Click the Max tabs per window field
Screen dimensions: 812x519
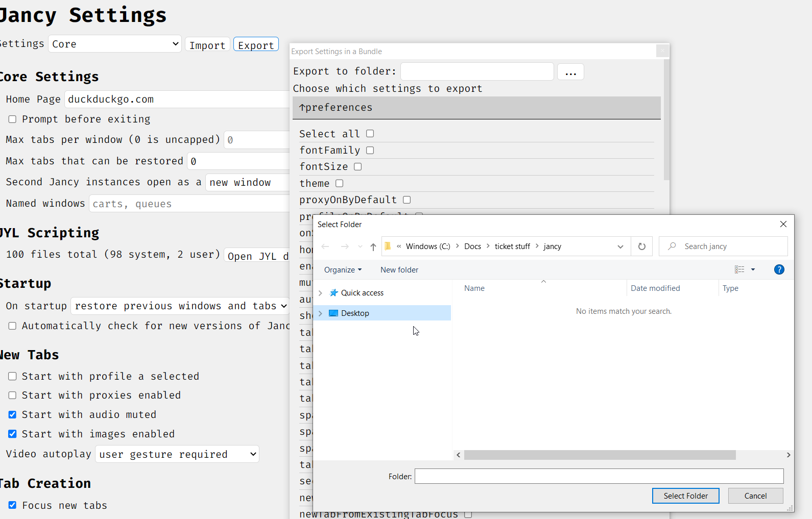click(257, 140)
